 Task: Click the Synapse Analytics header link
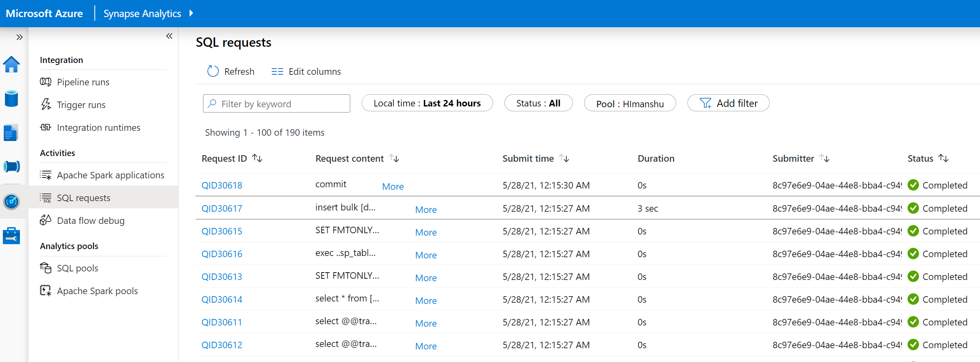[x=142, y=13]
